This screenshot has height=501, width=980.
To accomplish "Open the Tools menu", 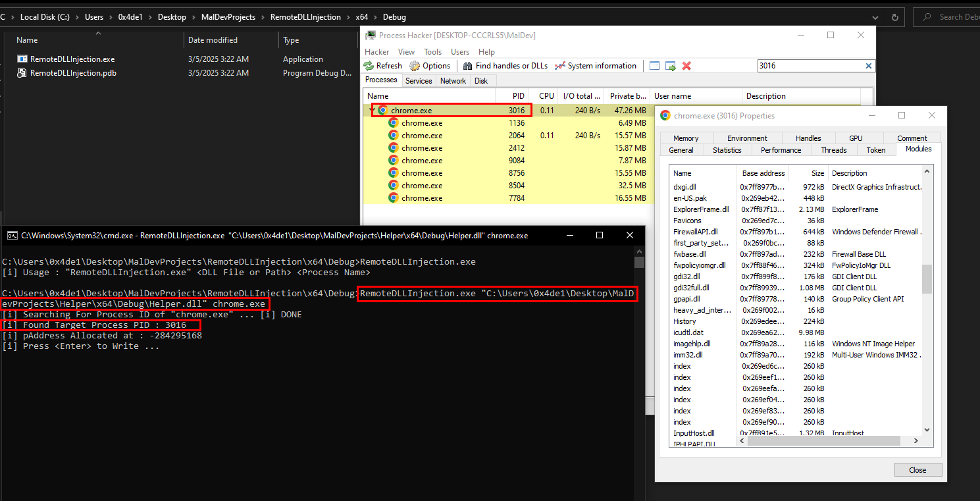I will coord(432,51).
